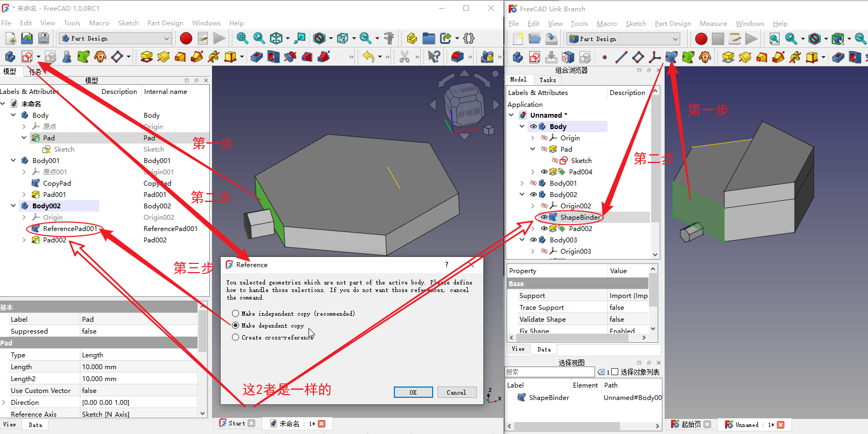Click Clone sheep icon in Link Branch toolbar
This screenshot has width=868, height=434.
(705, 57)
